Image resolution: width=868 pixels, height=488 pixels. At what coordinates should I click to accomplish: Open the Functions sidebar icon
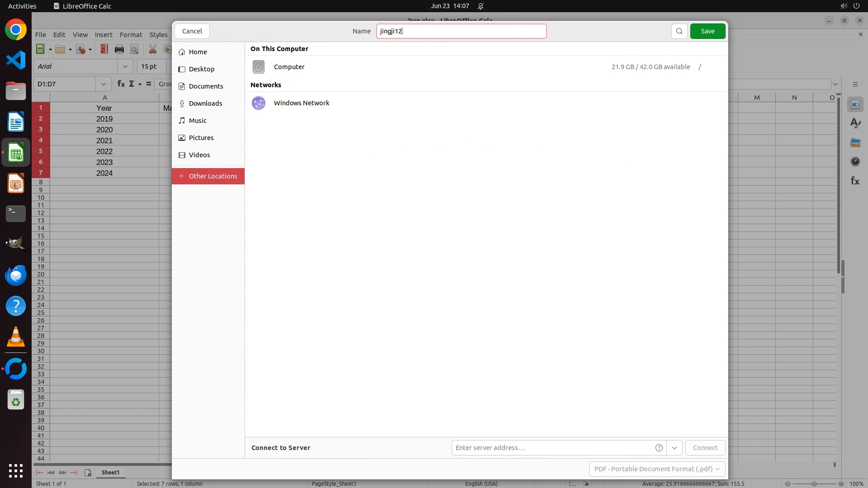[855, 181]
